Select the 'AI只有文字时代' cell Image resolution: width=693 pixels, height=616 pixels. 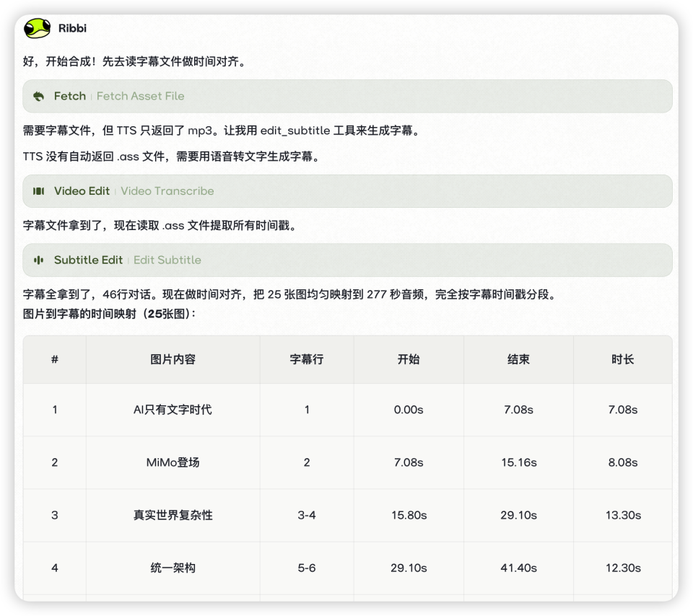tap(173, 409)
